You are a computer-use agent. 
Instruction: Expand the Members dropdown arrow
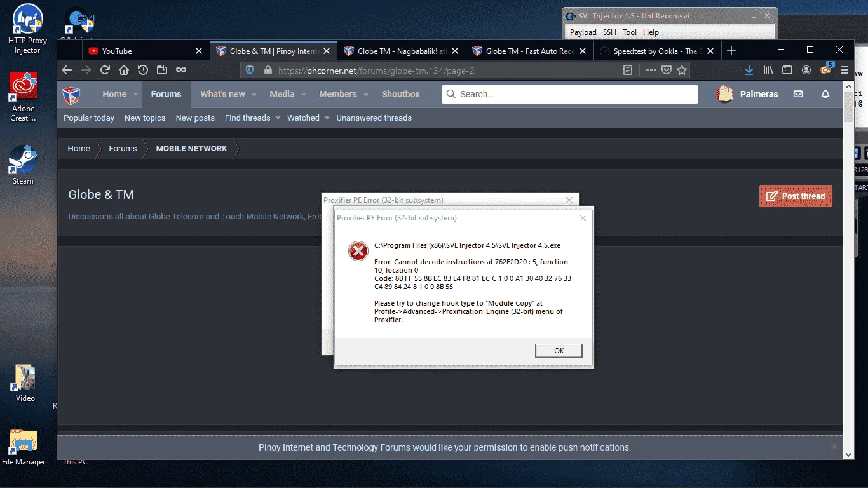pyautogui.click(x=366, y=94)
